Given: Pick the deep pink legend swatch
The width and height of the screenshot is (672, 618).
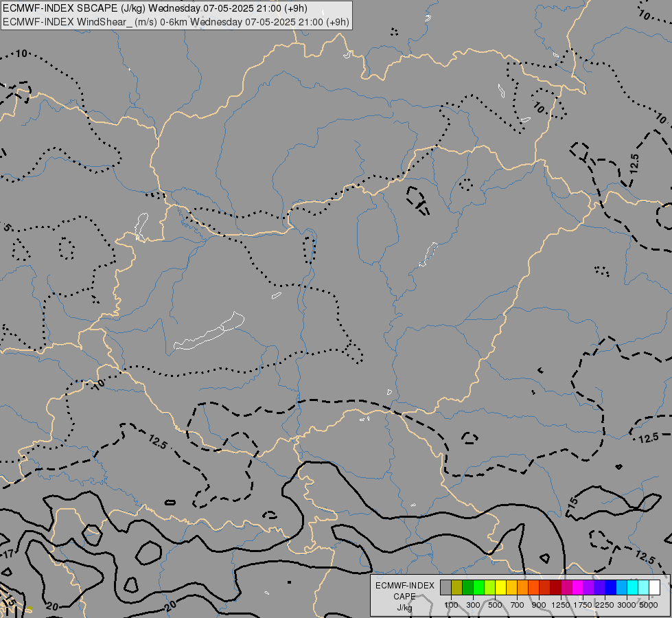Looking at the screenshot, I should (x=566, y=588).
